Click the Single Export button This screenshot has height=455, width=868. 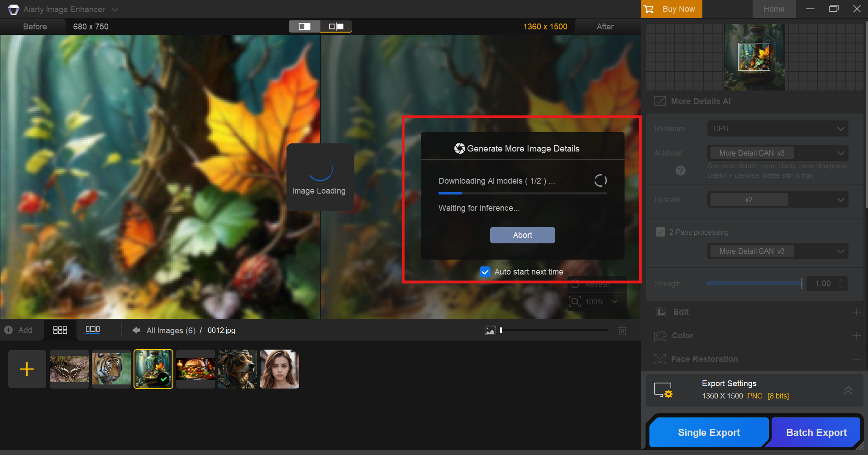[x=709, y=432]
